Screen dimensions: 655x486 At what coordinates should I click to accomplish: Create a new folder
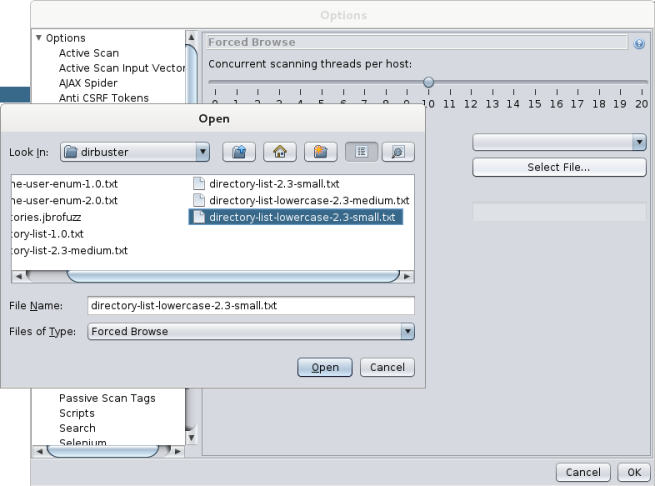pos(319,152)
